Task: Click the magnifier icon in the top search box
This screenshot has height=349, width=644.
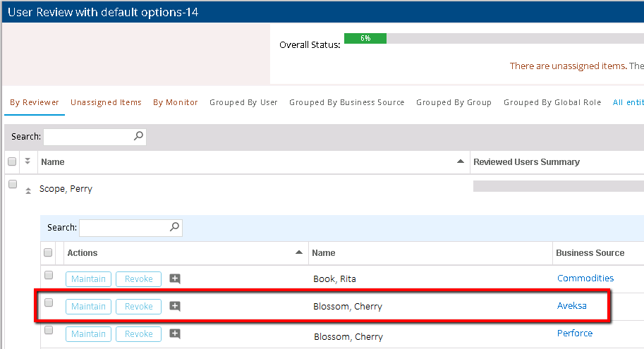Action: click(138, 137)
